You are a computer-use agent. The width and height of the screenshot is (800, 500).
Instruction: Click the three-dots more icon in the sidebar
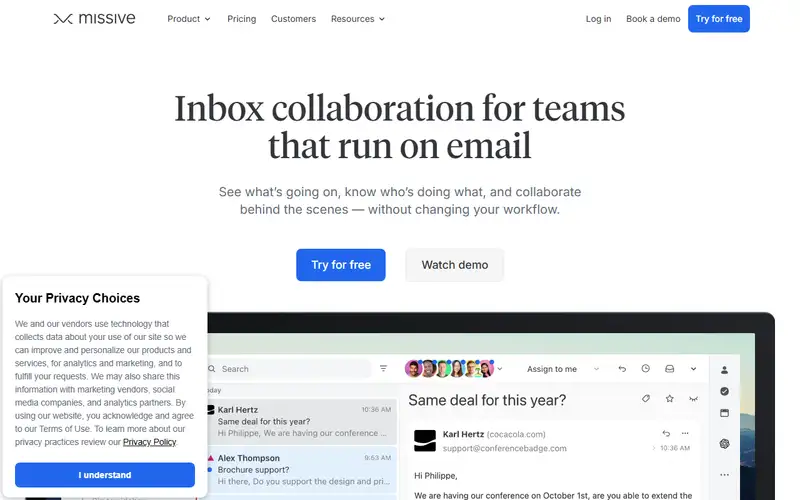724,475
